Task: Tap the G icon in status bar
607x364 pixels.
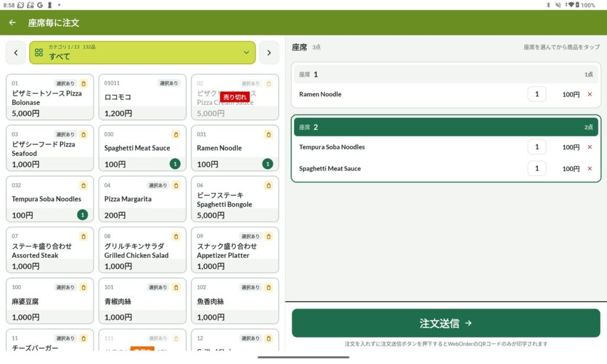Action: point(40,5)
